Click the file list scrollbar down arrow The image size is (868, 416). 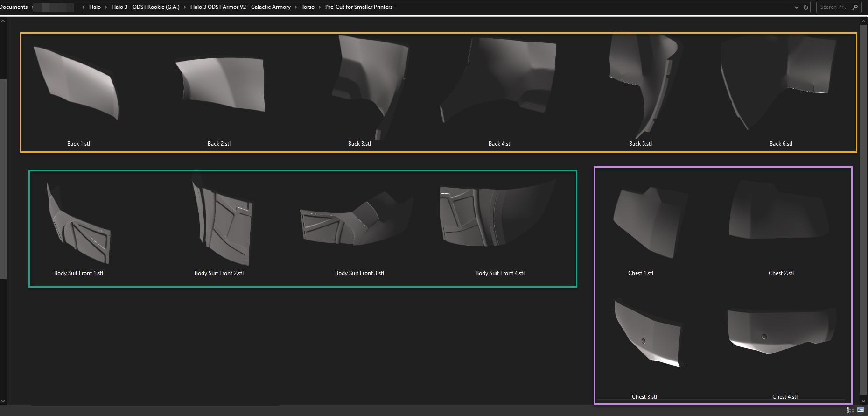tap(864, 401)
